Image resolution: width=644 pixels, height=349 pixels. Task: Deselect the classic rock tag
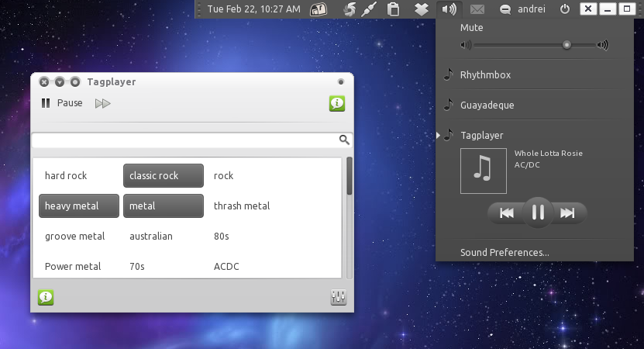click(x=164, y=175)
